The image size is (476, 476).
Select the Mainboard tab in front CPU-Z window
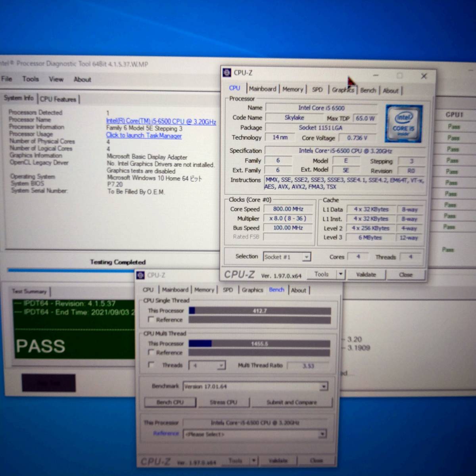coord(263,89)
